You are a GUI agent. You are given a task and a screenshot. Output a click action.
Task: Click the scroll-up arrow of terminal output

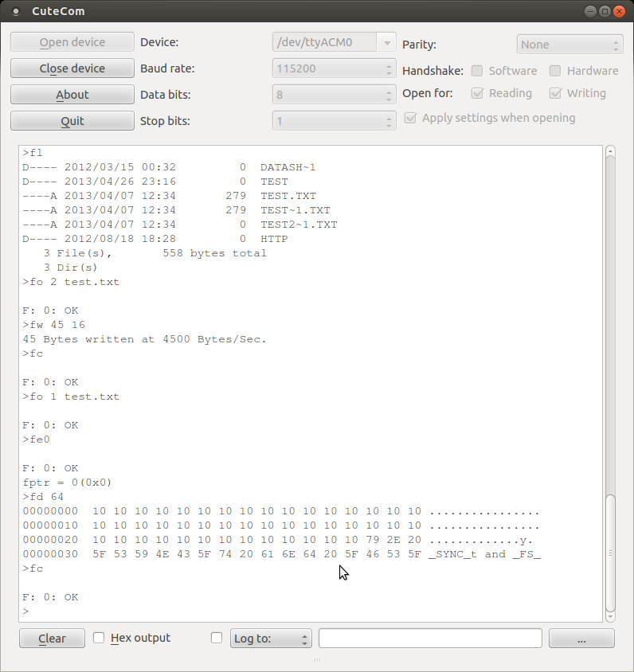pyautogui.click(x=610, y=151)
